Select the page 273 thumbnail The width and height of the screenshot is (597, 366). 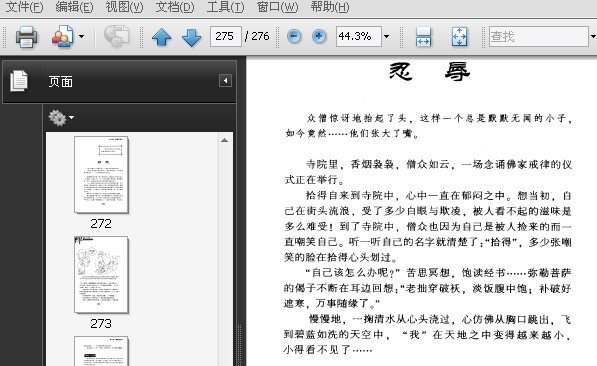pos(101,275)
